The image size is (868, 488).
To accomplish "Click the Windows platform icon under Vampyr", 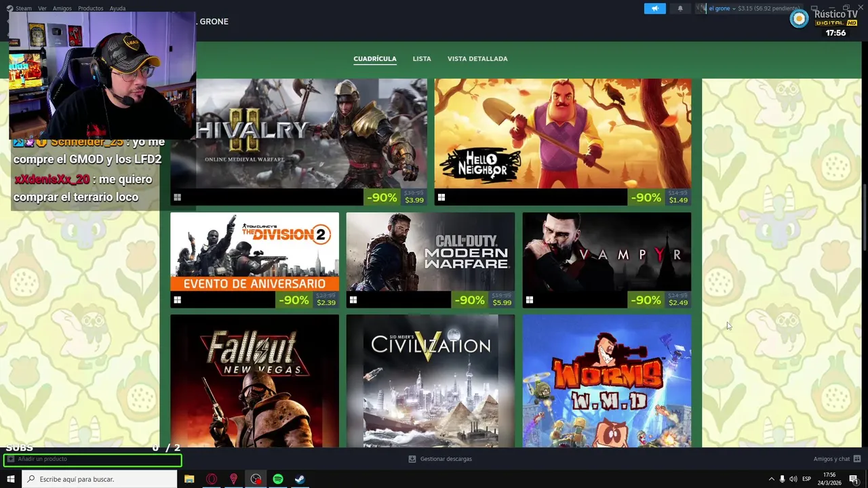I will click(x=530, y=300).
